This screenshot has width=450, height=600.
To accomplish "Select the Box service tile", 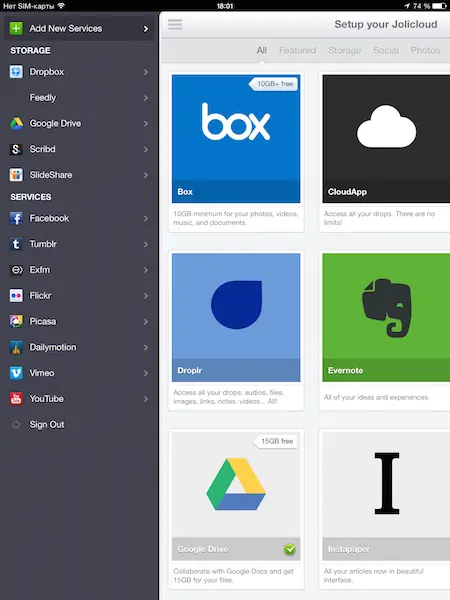I will pyautogui.click(x=236, y=152).
